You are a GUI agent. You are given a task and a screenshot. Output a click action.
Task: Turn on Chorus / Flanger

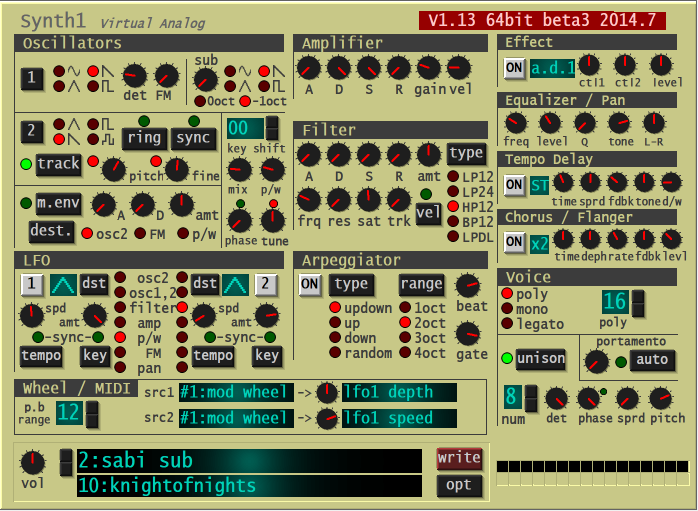click(x=514, y=243)
